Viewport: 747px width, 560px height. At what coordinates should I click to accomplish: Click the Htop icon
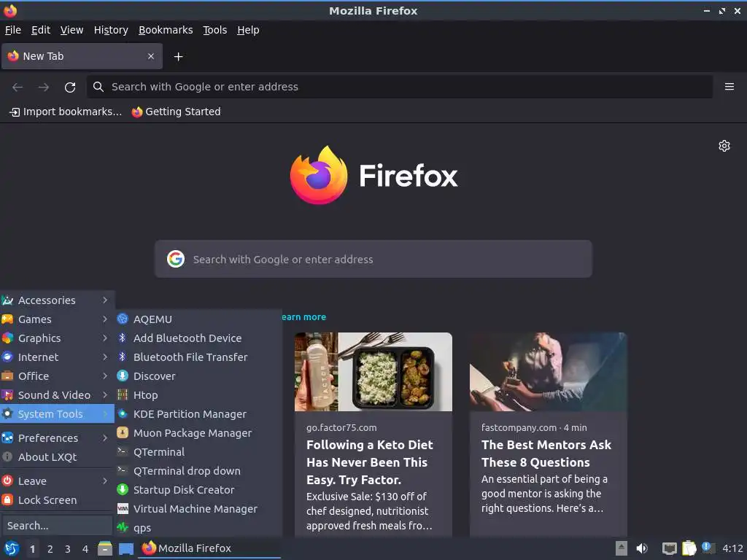point(123,394)
